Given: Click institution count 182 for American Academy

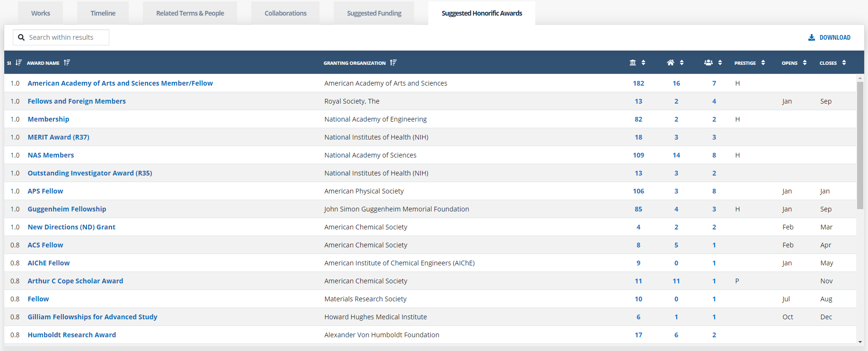Looking at the screenshot, I should [638, 83].
